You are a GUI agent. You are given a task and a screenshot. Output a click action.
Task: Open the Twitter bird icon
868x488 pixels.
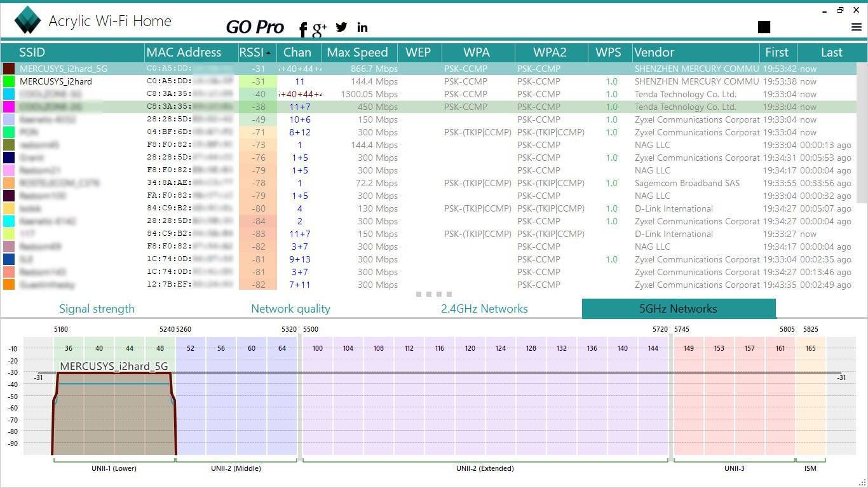point(342,27)
